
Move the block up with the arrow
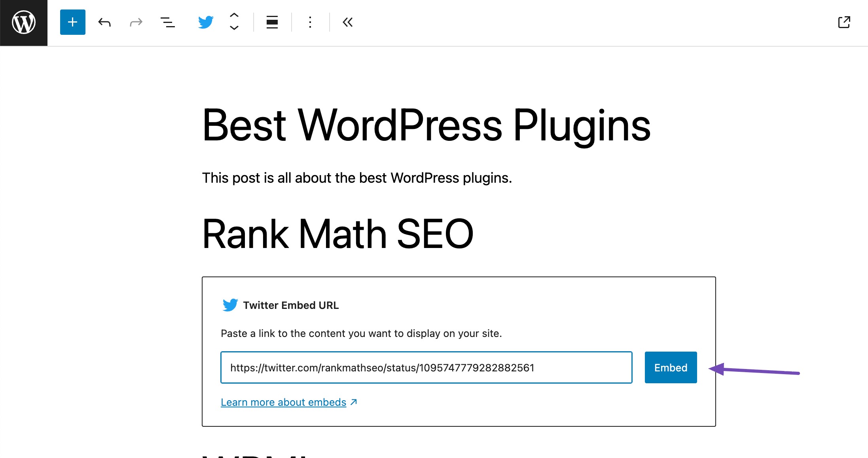click(x=234, y=15)
